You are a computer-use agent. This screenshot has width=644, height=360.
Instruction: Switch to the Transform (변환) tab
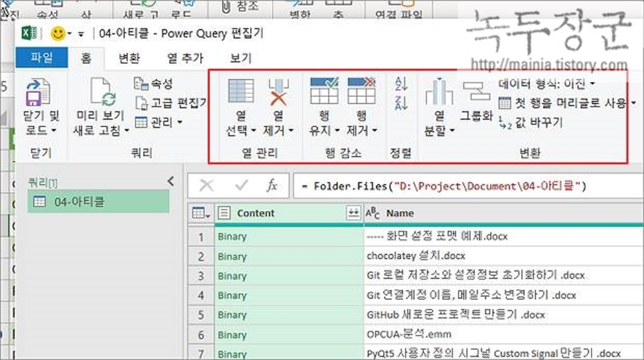(x=129, y=58)
